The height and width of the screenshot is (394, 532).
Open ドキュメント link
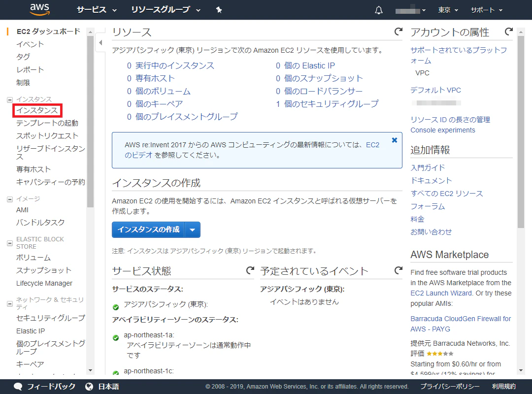[x=431, y=181]
